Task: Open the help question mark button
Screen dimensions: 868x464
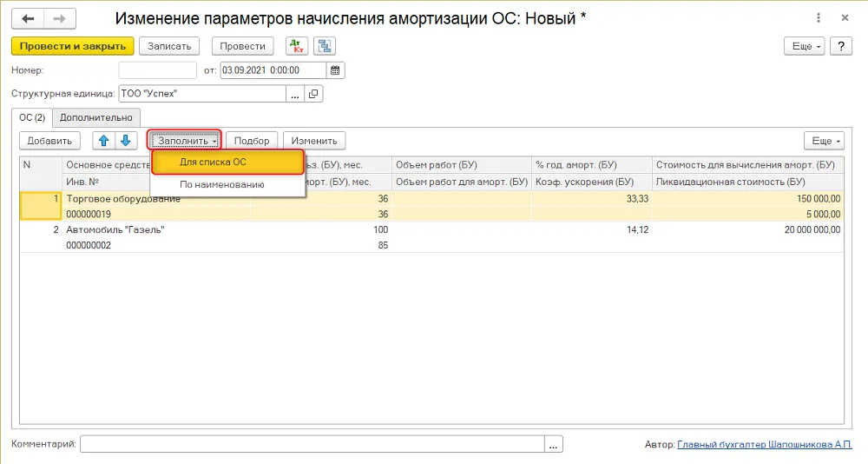Action: (x=841, y=46)
